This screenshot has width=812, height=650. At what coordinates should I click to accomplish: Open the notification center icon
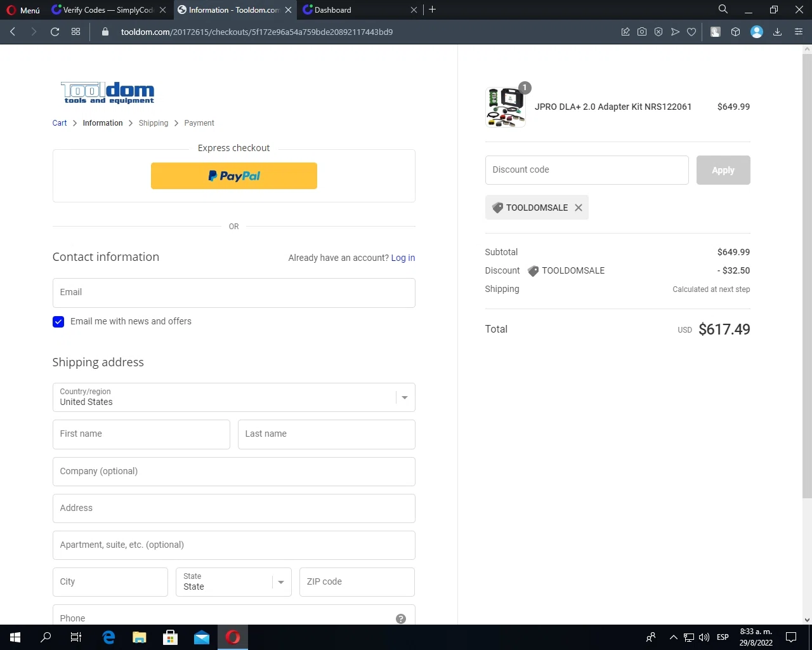791,637
